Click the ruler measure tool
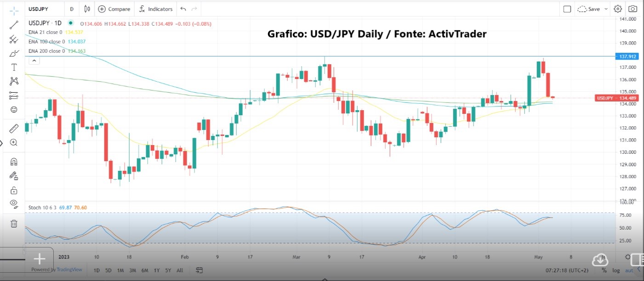Screen dimensions: 644x281 pos(14,128)
